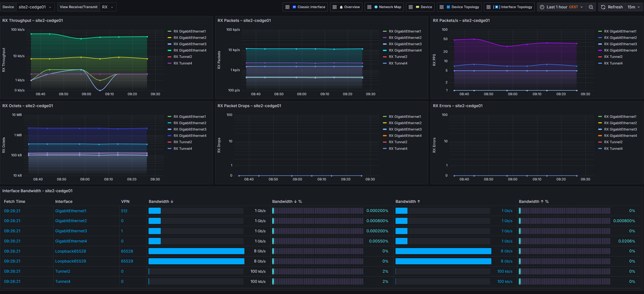Open the Loopback65528 interface link
Screen dimensions: 644x294
(x=70, y=251)
